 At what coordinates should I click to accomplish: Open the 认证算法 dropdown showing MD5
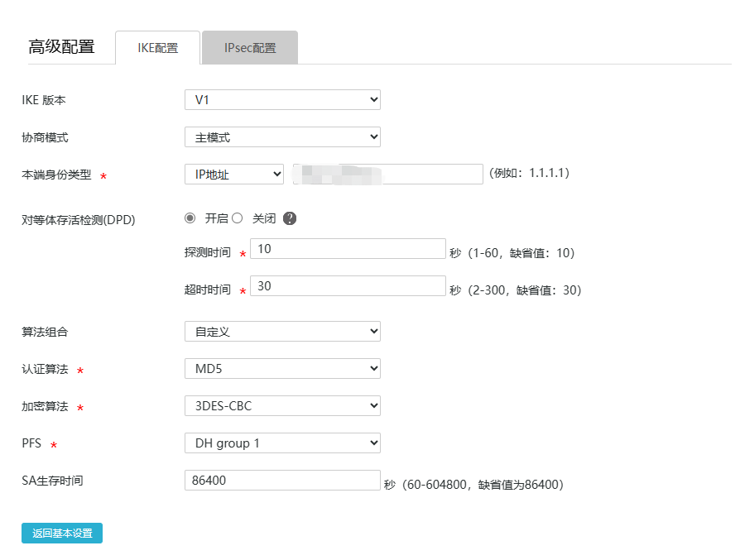tap(282, 368)
